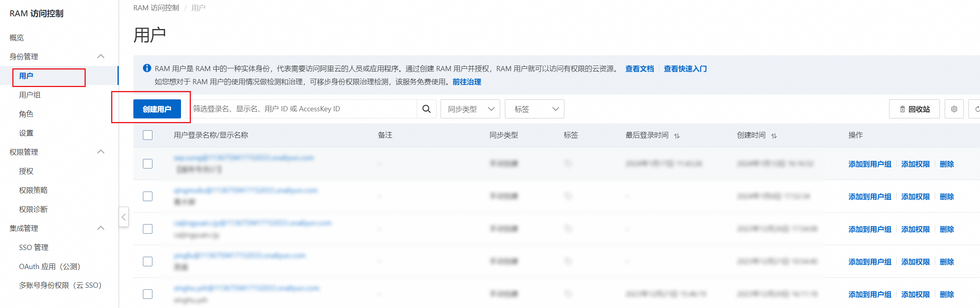This screenshot has width=980, height=308.
Task: Click the 用户登录名称/显示名称 column header
Action: pyautogui.click(x=211, y=135)
